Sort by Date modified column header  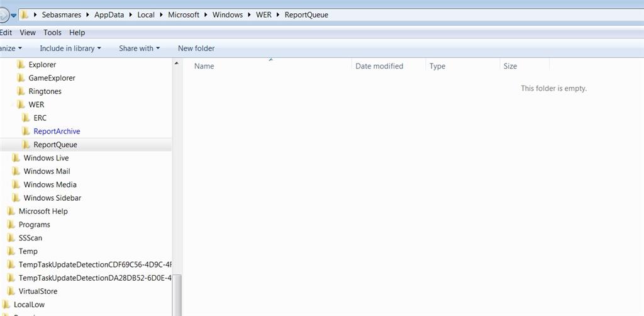click(389, 66)
